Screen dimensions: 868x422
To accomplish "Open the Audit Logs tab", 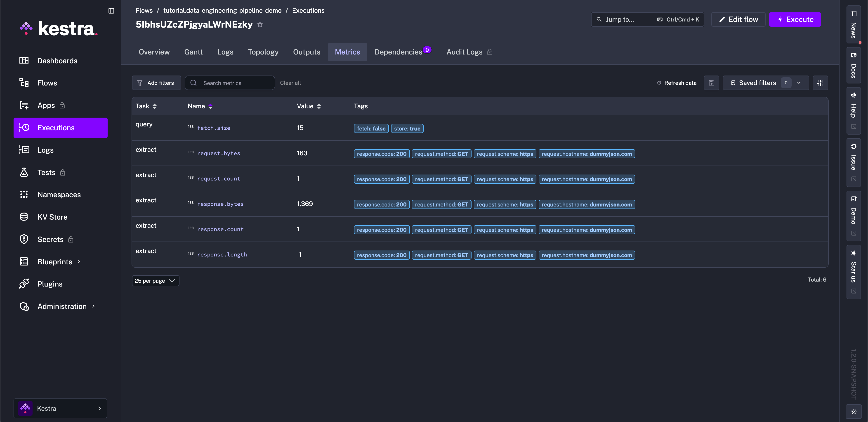I will 464,52.
